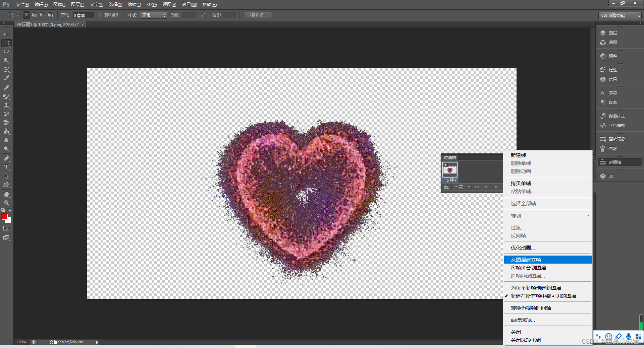Swap foreground and background colors
Viewport: 644px width, 348px height.
9,210
